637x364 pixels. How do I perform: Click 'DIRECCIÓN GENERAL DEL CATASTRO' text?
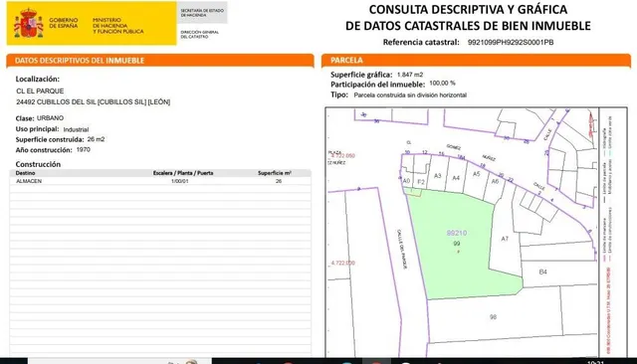(x=199, y=34)
